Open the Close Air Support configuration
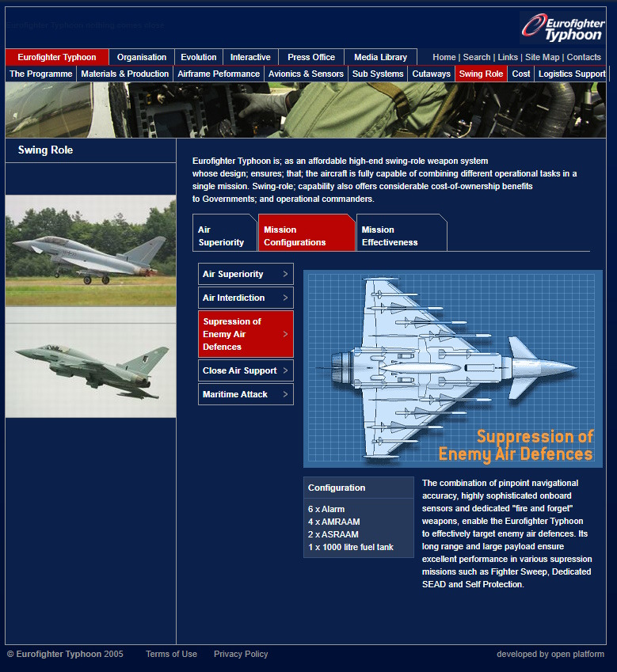 246,370
